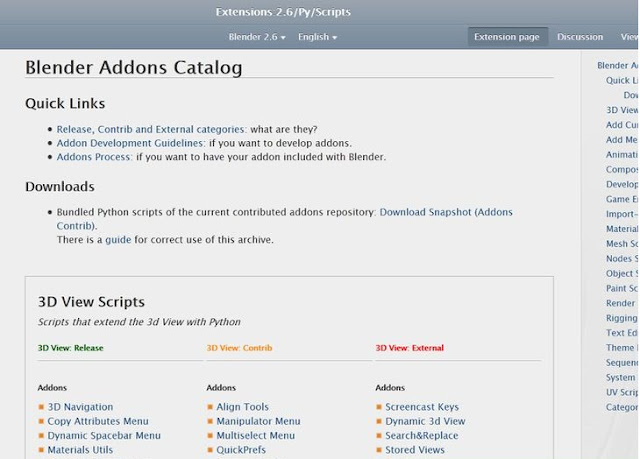This screenshot has height=459, width=640.
Task: Open Release, Contrib and External categories link
Action: [x=151, y=129]
